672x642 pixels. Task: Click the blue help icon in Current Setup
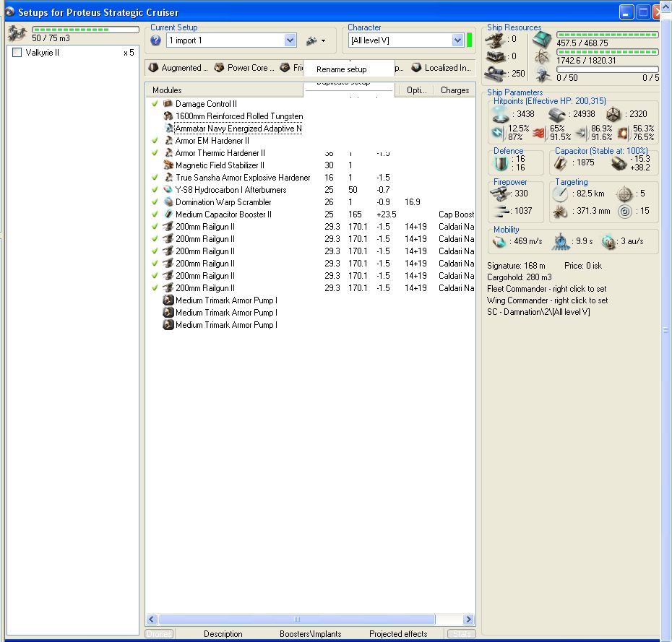[x=155, y=40]
